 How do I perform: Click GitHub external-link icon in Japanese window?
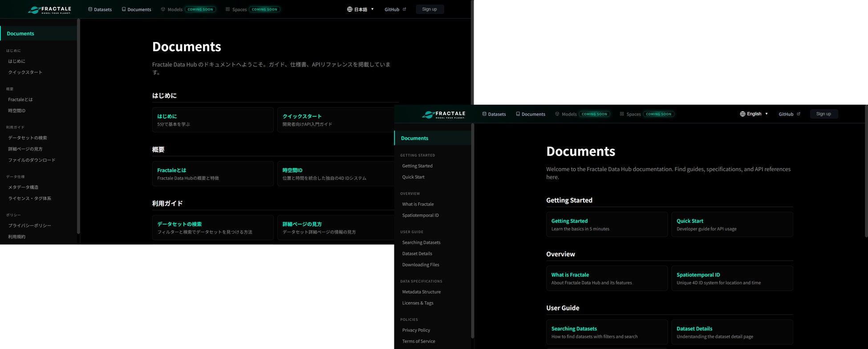[404, 9]
